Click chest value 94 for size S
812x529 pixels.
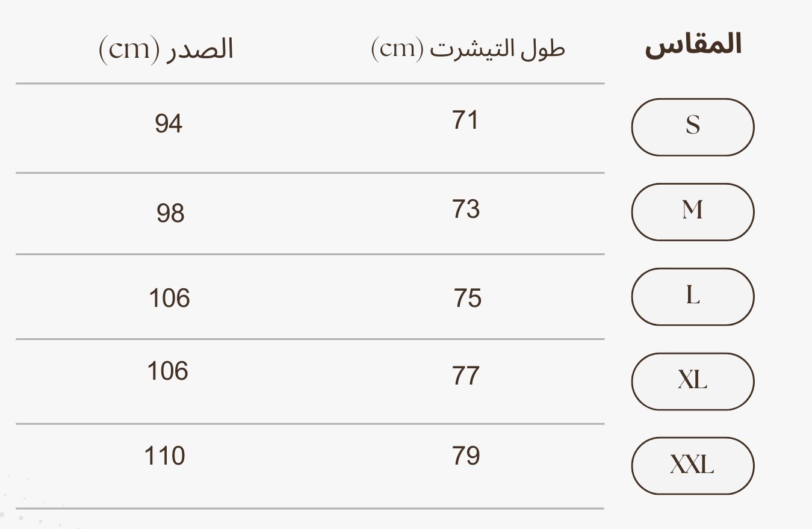169,124
